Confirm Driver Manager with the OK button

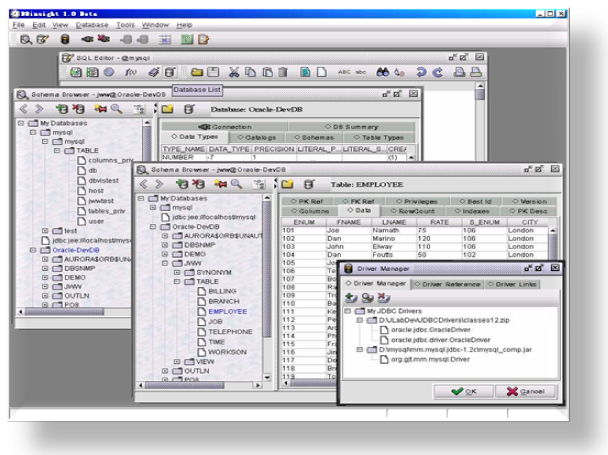(463, 391)
